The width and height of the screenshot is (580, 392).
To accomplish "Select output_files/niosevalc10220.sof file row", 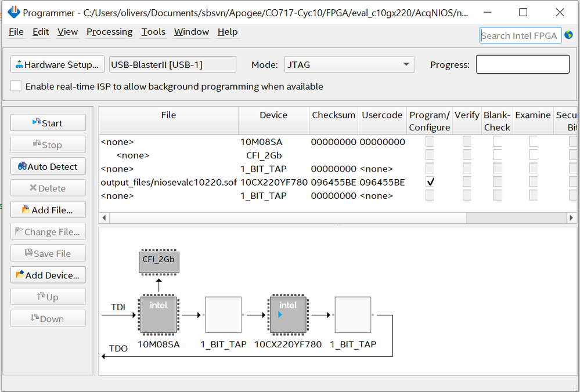I will 168,182.
